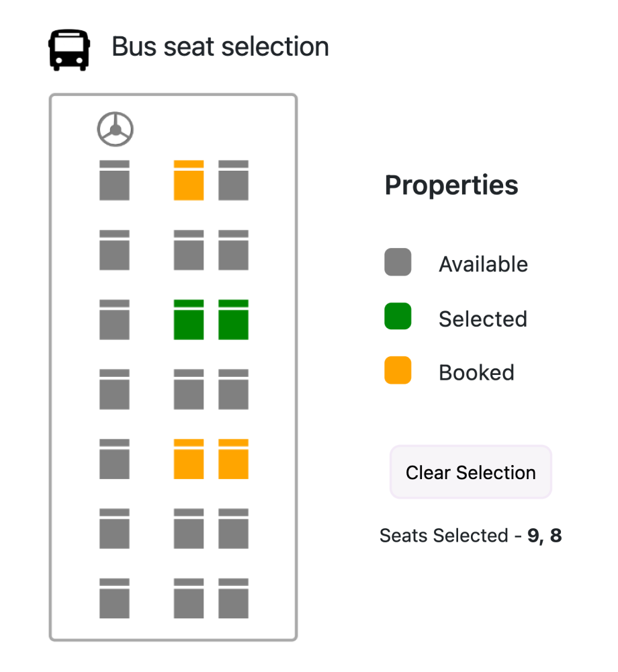Select the first-row left aisle seat
Image resolution: width=618 pixels, height=672 pixels.
pos(114,180)
